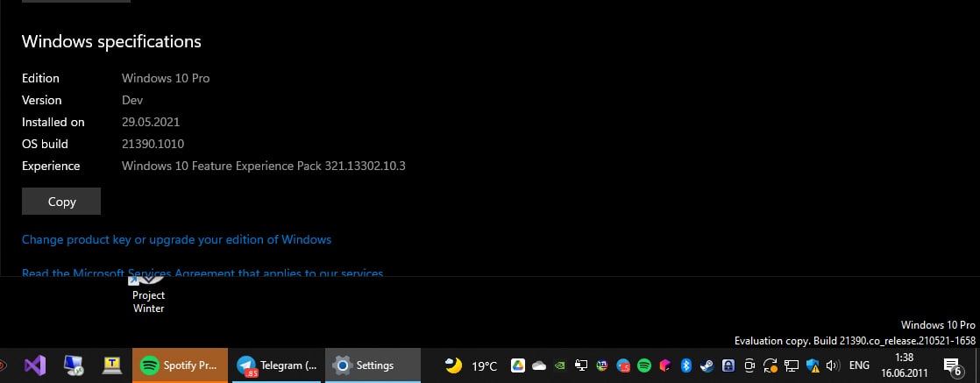The height and width of the screenshot is (383, 980).
Task: Select the Feature Experience Pack value text
Action: point(264,166)
